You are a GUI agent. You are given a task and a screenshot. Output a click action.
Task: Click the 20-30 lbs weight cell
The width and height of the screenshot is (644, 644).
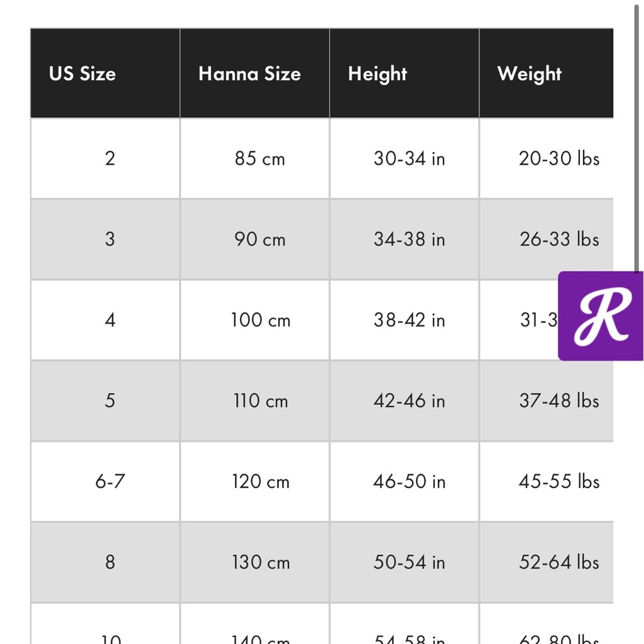[546, 158]
